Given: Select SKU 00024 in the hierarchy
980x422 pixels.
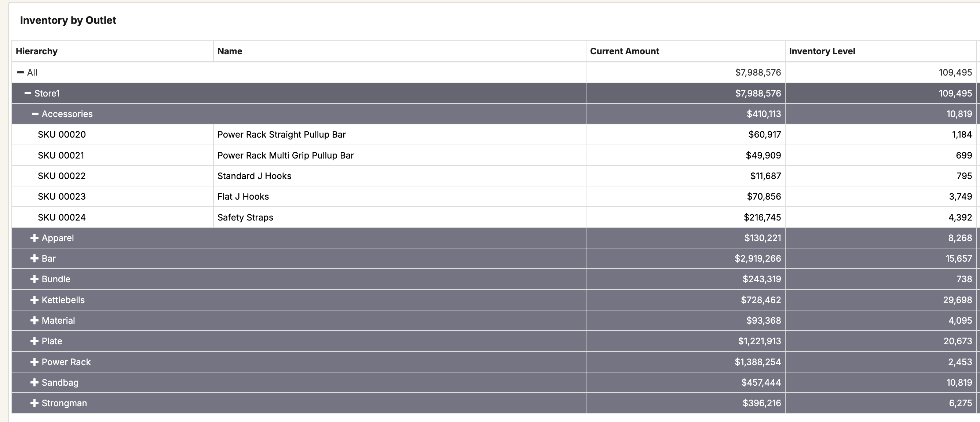Looking at the screenshot, I should pyautogui.click(x=62, y=217).
